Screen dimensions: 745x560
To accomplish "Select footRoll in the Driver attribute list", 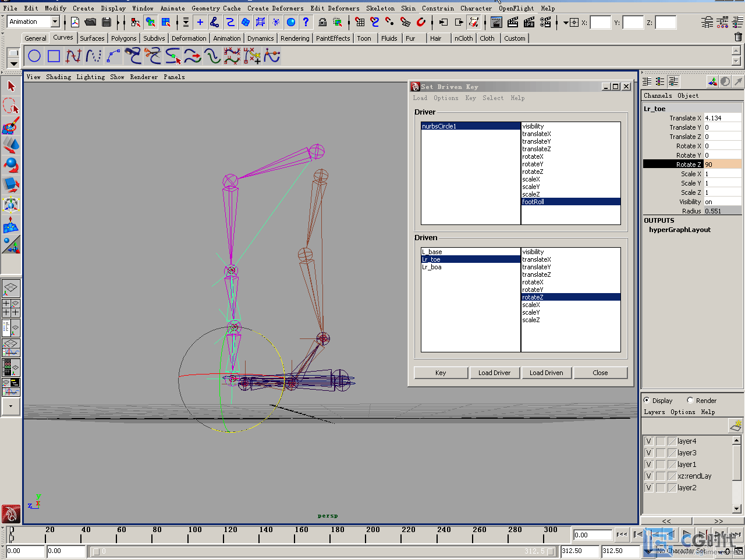I will point(570,202).
